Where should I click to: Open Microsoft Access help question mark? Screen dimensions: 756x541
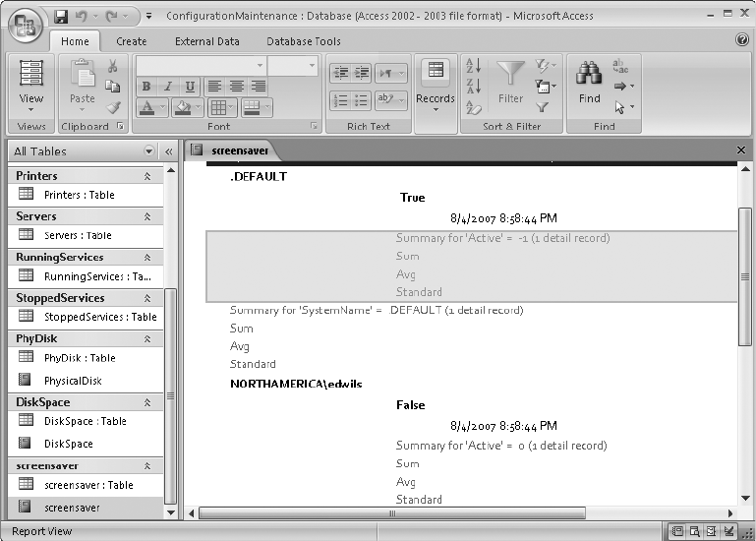pyautogui.click(x=742, y=39)
